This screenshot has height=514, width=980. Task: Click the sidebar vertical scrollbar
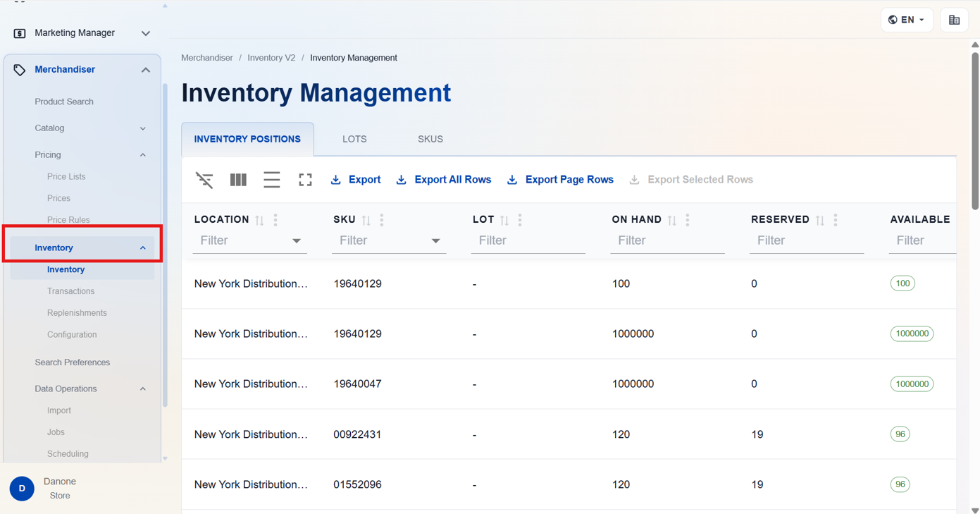(165, 245)
